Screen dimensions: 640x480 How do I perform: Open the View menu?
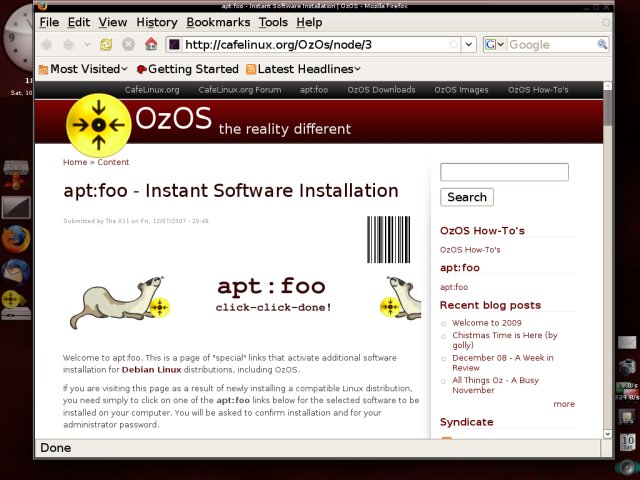(113, 22)
